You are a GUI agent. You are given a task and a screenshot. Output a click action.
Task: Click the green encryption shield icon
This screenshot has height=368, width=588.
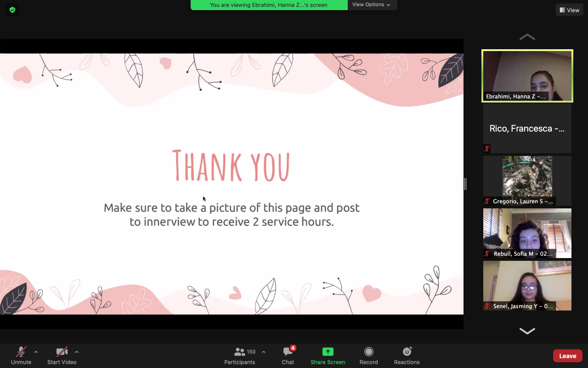click(12, 10)
